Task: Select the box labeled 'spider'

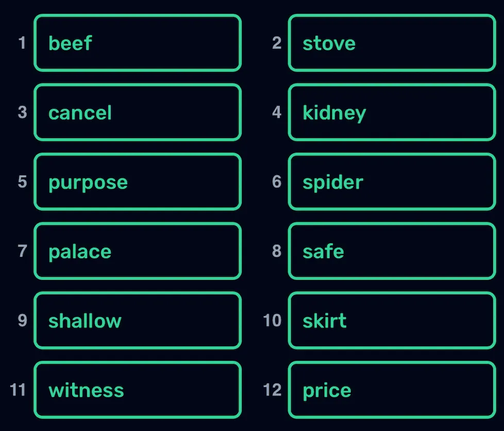Action: pos(392,181)
